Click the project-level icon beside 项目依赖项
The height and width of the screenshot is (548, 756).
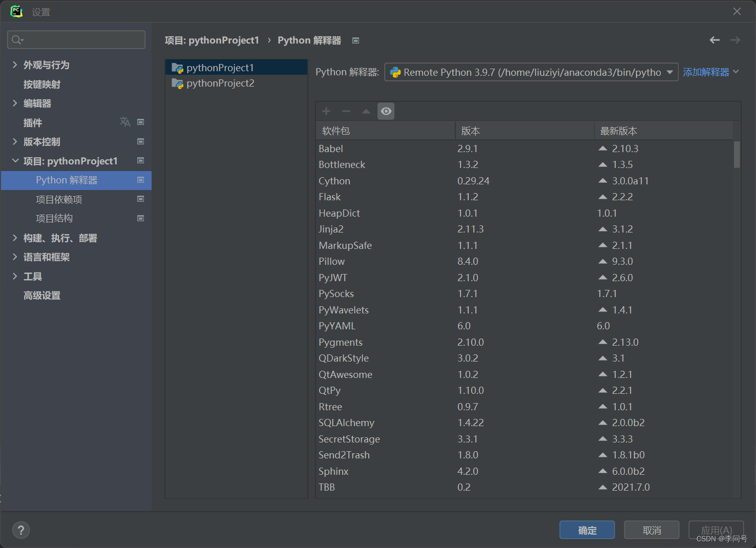tap(141, 199)
